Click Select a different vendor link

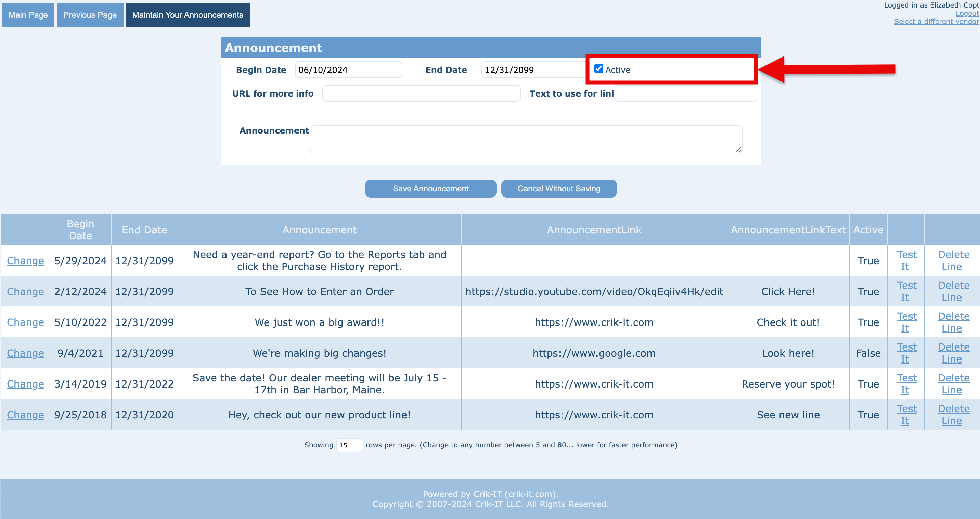(x=936, y=21)
